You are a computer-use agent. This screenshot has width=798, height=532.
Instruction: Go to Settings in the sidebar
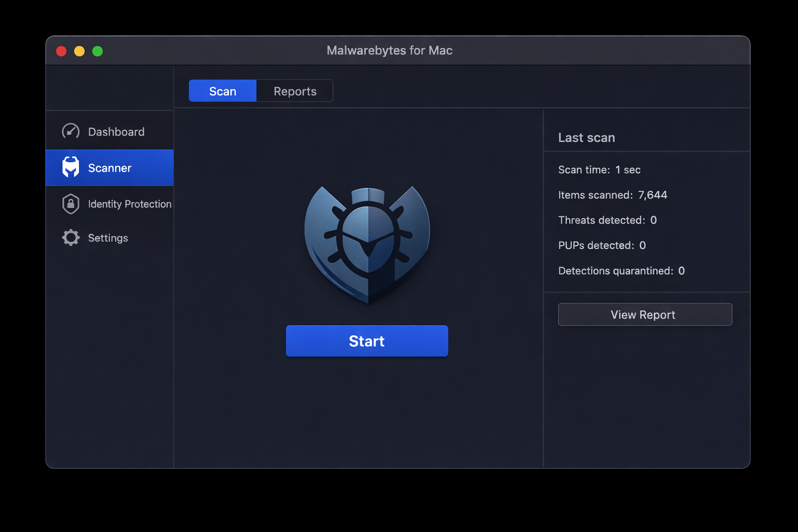tap(110, 238)
